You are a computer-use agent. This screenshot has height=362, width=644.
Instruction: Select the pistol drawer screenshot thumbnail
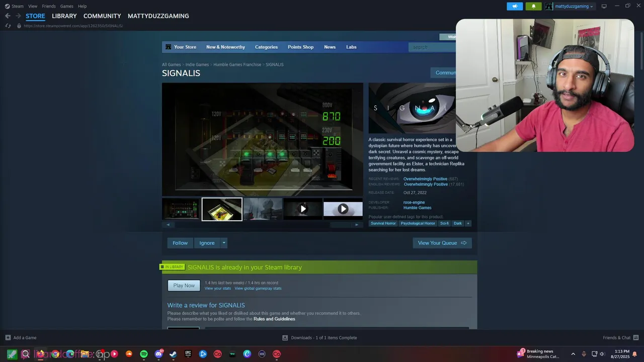click(222, 209)
